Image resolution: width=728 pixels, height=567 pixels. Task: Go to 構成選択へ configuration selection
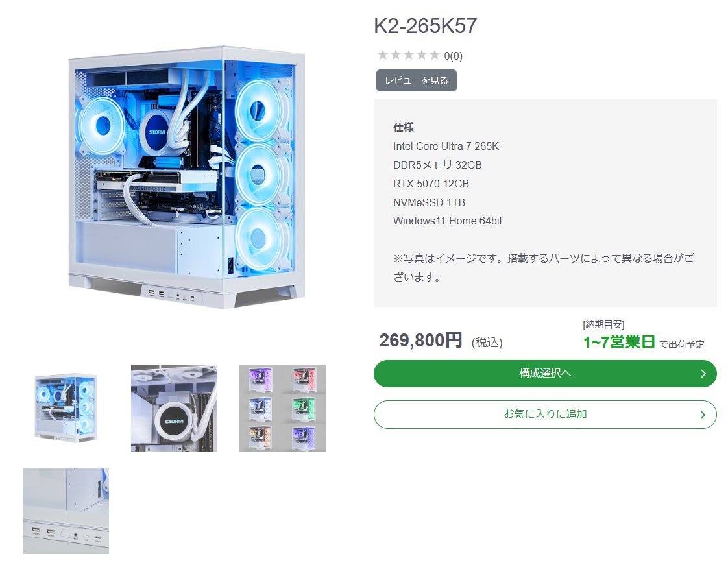tap(545, 374)
